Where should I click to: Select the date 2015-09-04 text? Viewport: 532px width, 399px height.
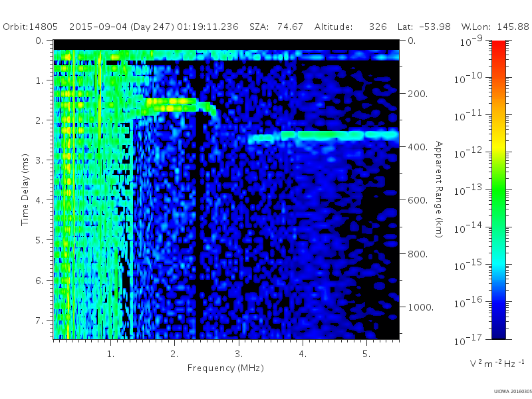point(98,27)
